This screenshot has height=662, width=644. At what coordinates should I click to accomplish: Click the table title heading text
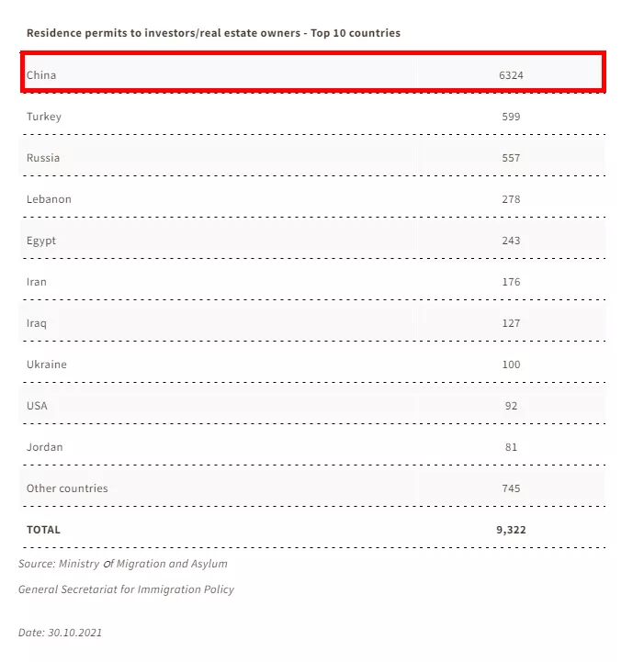click(x=213, y=33)
